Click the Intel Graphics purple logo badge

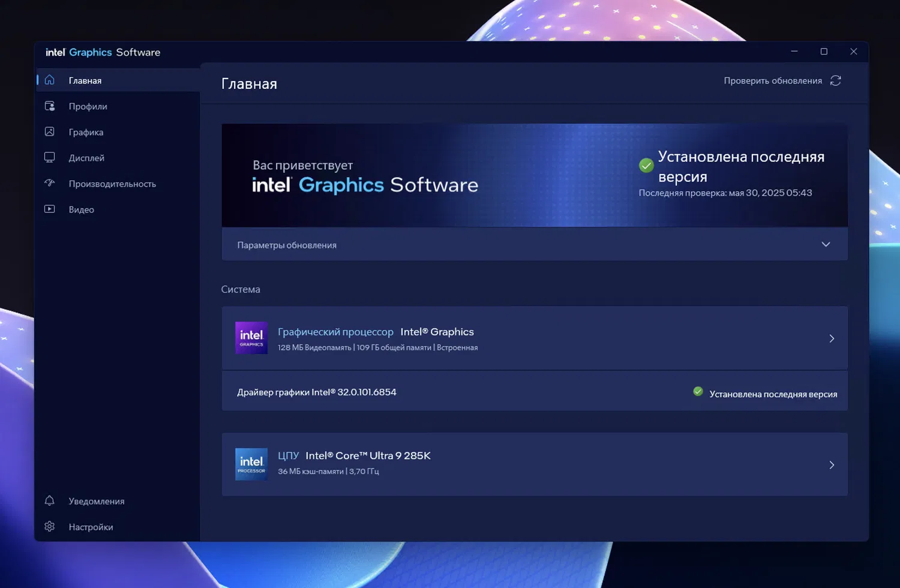tap(251, 338)
